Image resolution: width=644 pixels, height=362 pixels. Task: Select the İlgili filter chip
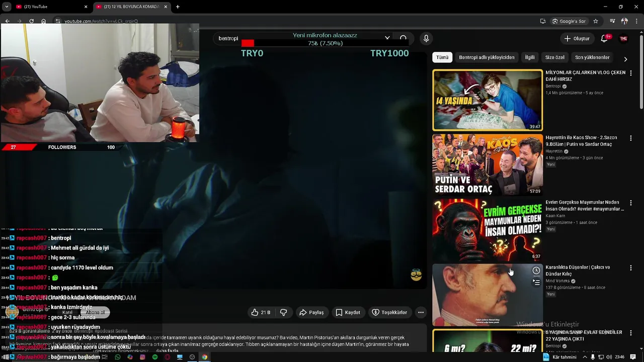click(x=530, y=57)
